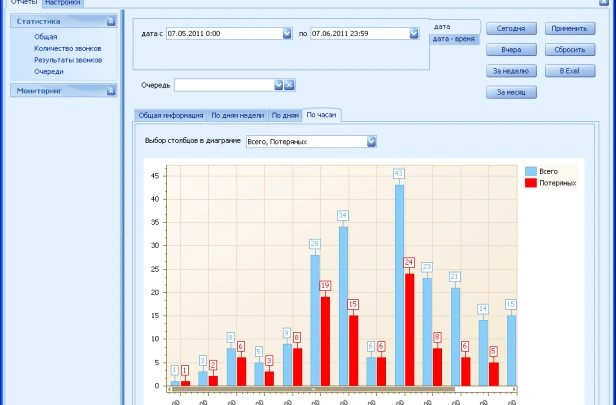
Task: Open the По дням недели tab
Action: coord(237,115)
